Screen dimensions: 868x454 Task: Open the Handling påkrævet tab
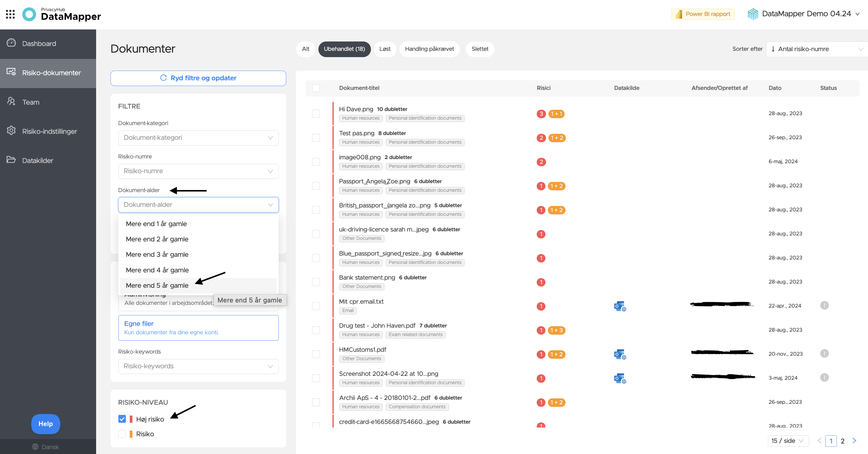point(429,49)
